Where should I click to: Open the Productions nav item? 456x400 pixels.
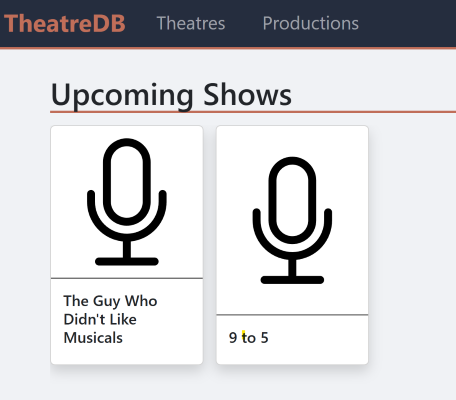[311, 23]
